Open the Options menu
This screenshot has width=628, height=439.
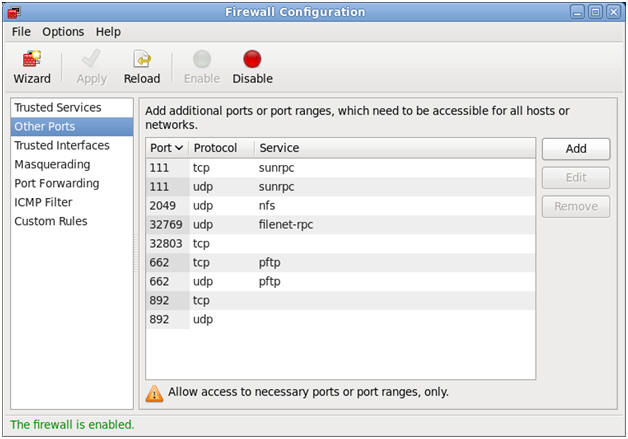63,32
